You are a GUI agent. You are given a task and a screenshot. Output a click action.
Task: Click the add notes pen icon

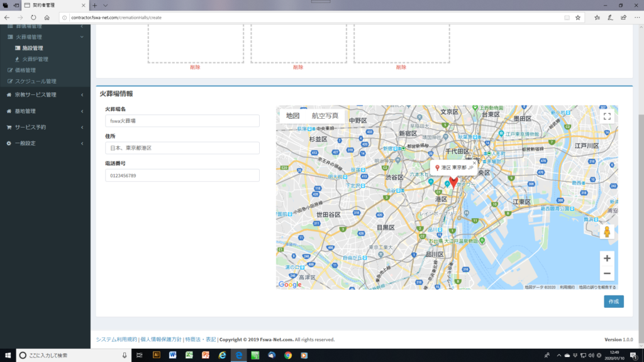tap(610, 18)
